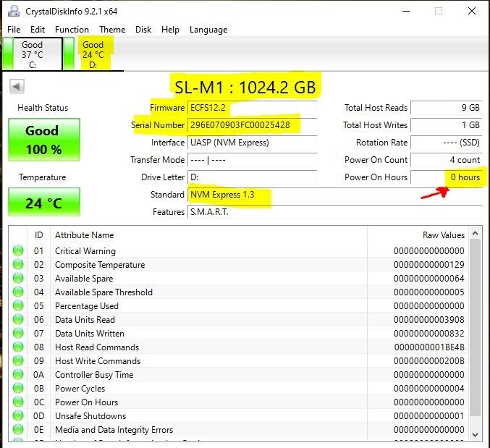Click the Transfer Mode field
The image size is (490, 448).
[252, 160]
